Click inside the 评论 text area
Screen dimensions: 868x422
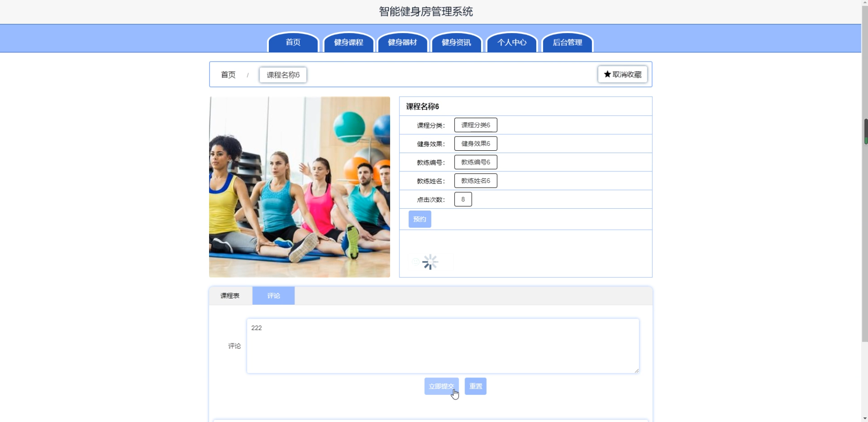(443, 346)
